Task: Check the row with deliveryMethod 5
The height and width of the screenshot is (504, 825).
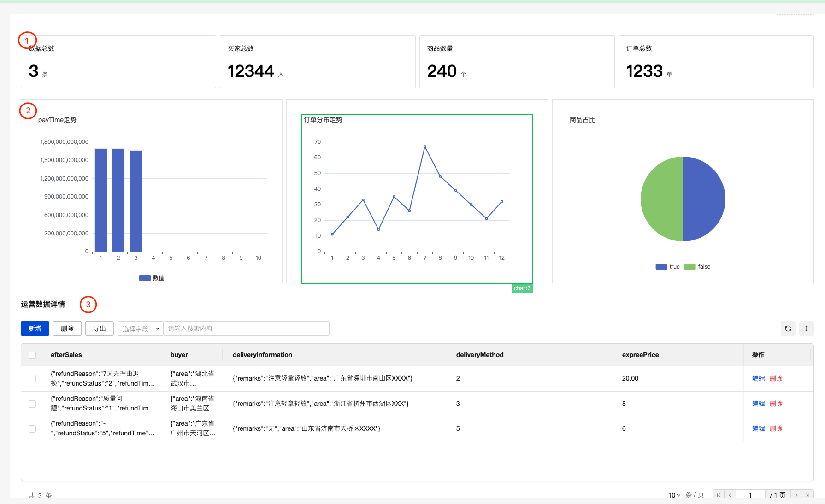Action: point(32,429)
